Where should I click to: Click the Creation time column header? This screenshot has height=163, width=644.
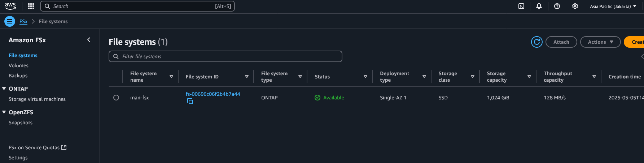625,77
